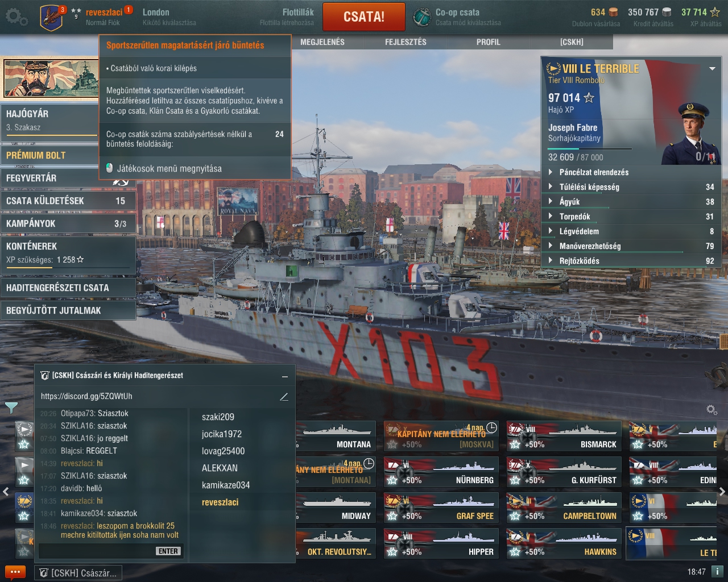This screenshot has height=582, width=728.
Task: Expand the Torpedók parameters section
Action: pos(631,217)
